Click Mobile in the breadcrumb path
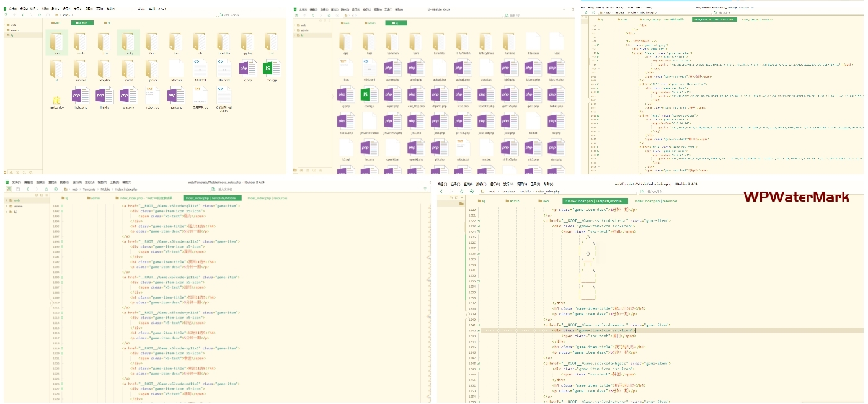Image resolution: width=868 pixels, height=404 pixels. click(105, 189)
